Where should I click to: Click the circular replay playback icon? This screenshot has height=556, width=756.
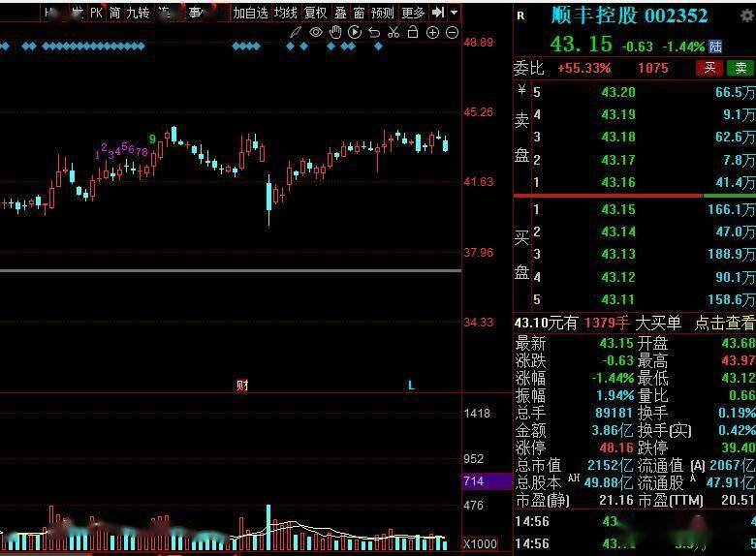coord(355,32)
